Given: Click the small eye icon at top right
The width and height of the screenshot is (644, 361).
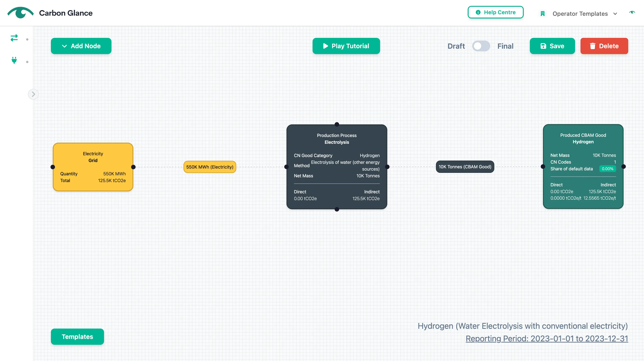Looking at the screenshot, I should point(632,12).
